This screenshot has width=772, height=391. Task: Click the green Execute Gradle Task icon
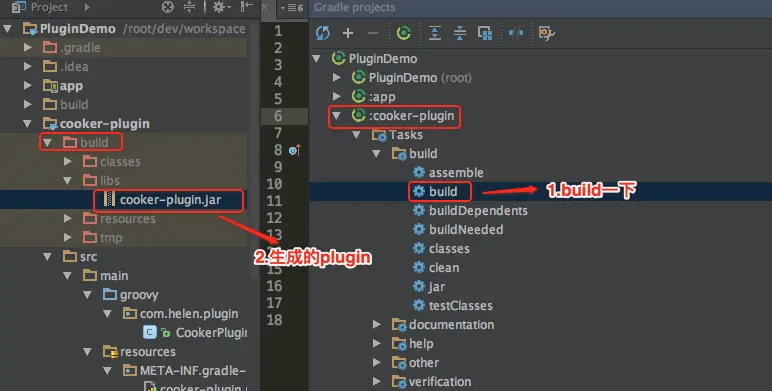(x=404, y=33)
